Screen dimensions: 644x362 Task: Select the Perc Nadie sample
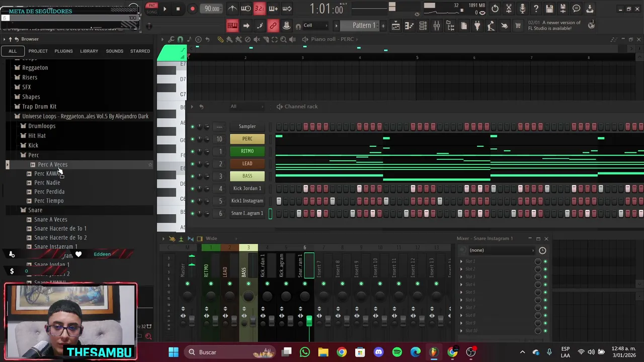click(43, 183)
